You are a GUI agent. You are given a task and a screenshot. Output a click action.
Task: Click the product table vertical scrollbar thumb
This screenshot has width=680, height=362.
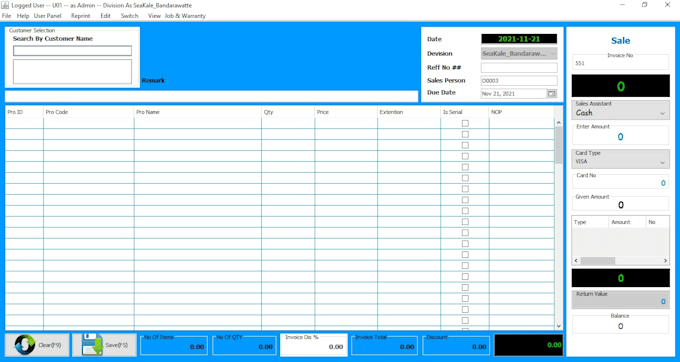click(559, 145)
